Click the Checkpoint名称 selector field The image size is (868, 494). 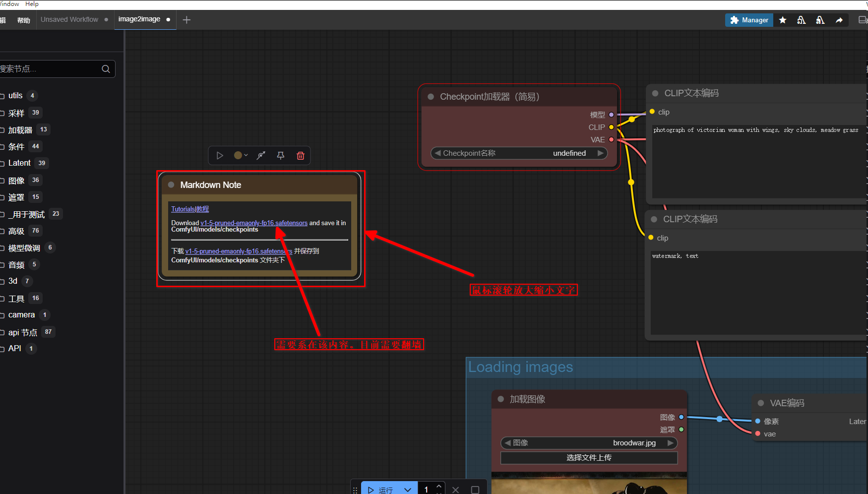(519, 153)
